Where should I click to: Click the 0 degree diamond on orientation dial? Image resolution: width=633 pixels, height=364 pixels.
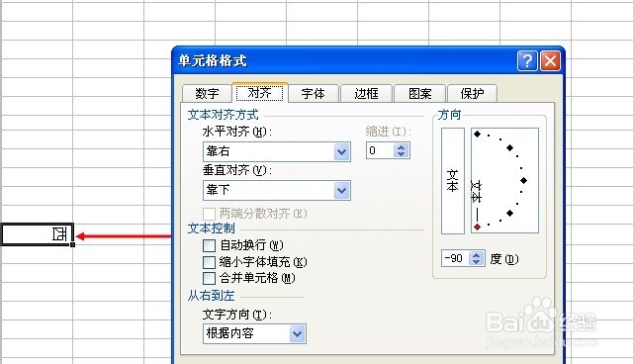(523, 180)
